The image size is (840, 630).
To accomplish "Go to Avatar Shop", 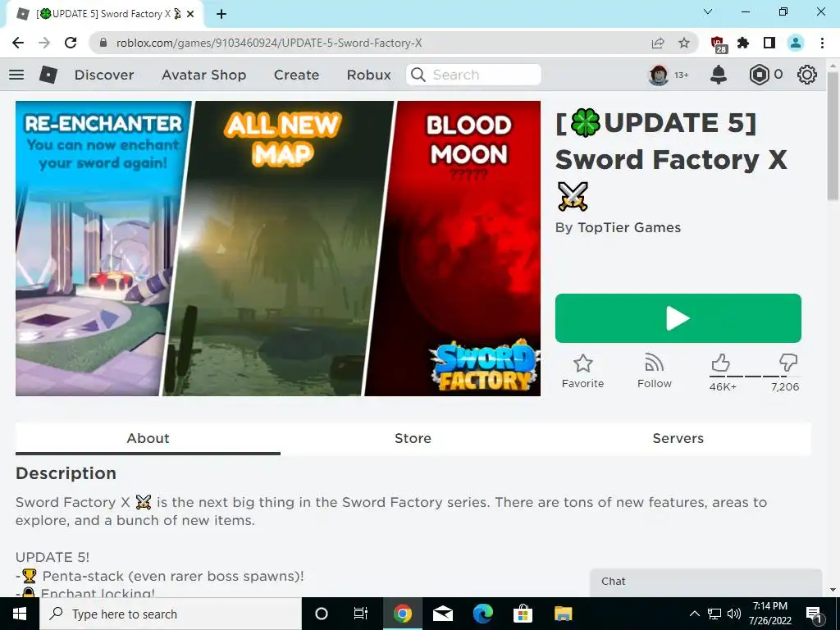I will [x=204, y=75].
